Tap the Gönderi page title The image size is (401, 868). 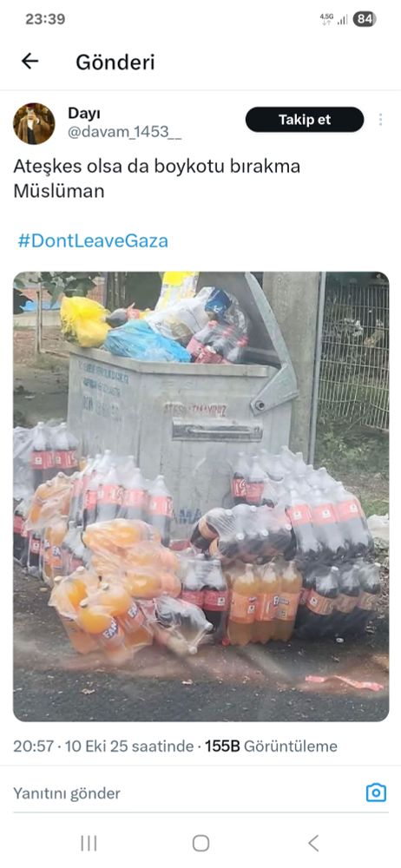pos(115,62)
